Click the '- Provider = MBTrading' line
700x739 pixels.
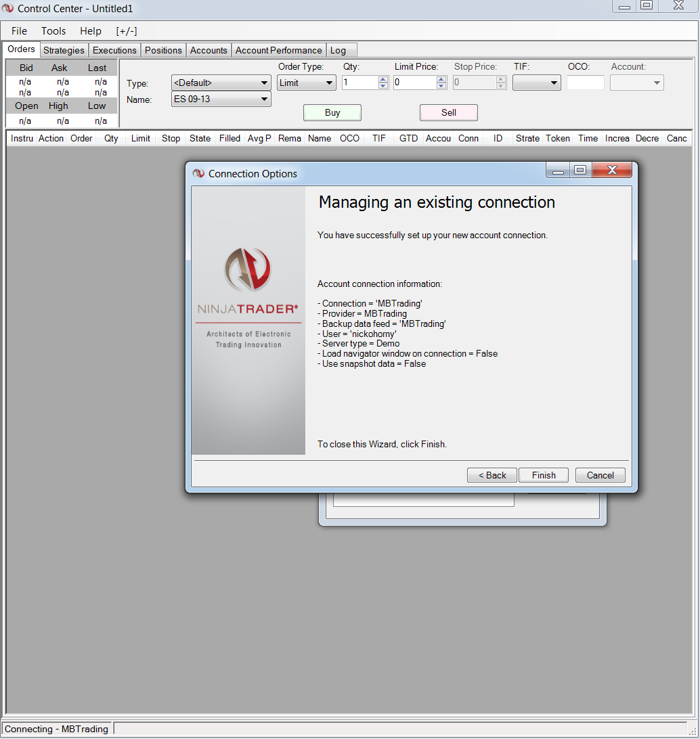[x=362, y=313]
